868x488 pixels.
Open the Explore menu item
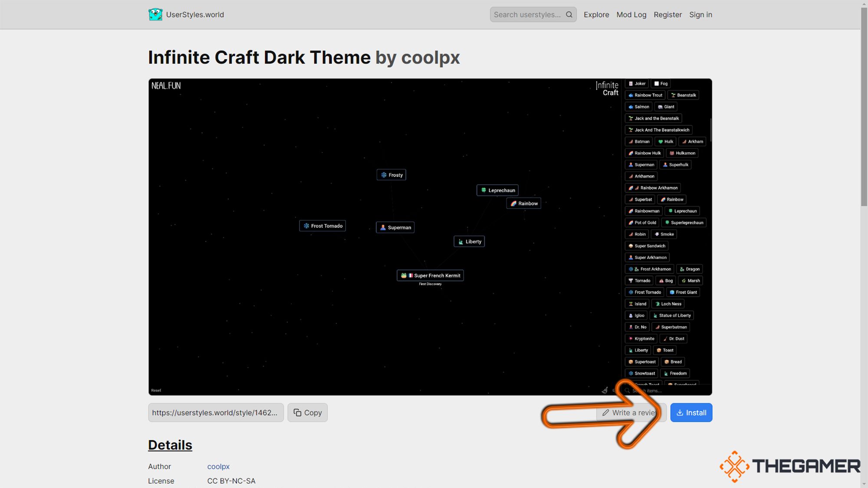click(596, 14)
